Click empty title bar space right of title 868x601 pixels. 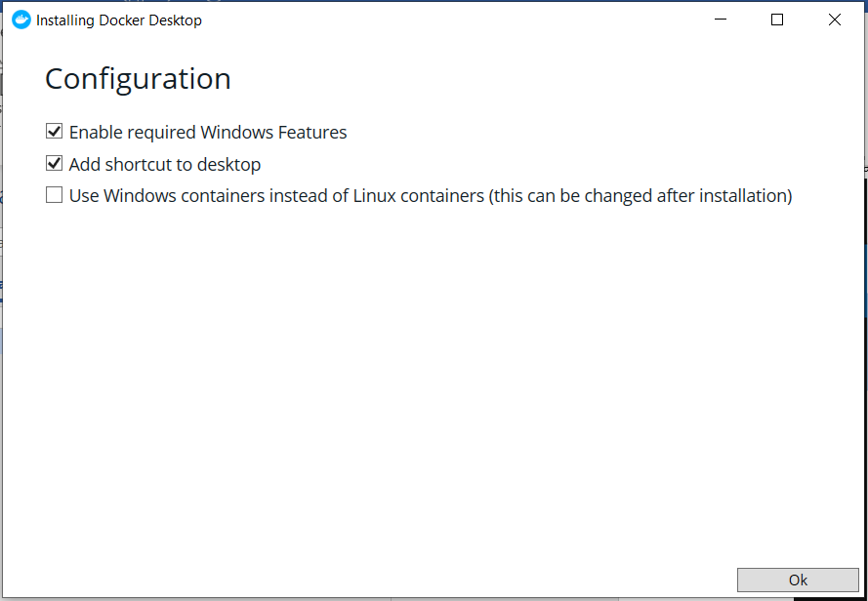coord(439,20)
